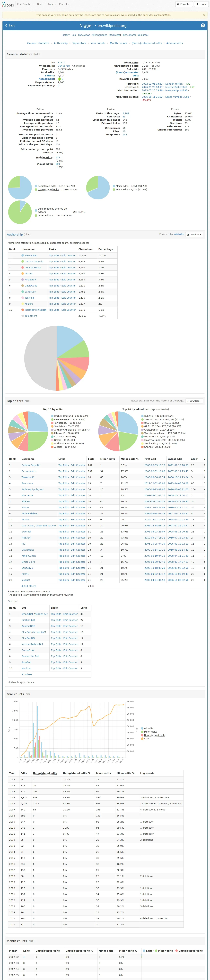Click the authorship pie chart
Screen dimensions: 210x980
[x=56, y=358]
